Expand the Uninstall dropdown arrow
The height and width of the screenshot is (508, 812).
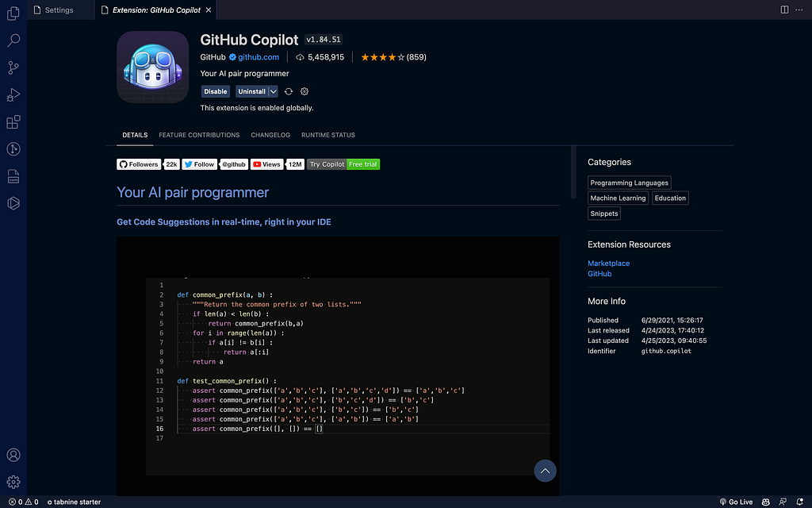tap(273, 91)
